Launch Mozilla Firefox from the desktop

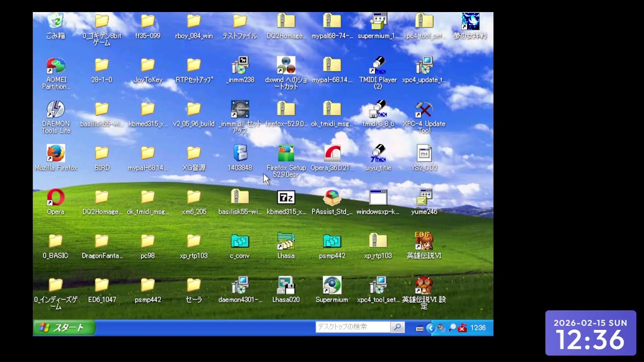pyautogui.click(x=55, y=153)
